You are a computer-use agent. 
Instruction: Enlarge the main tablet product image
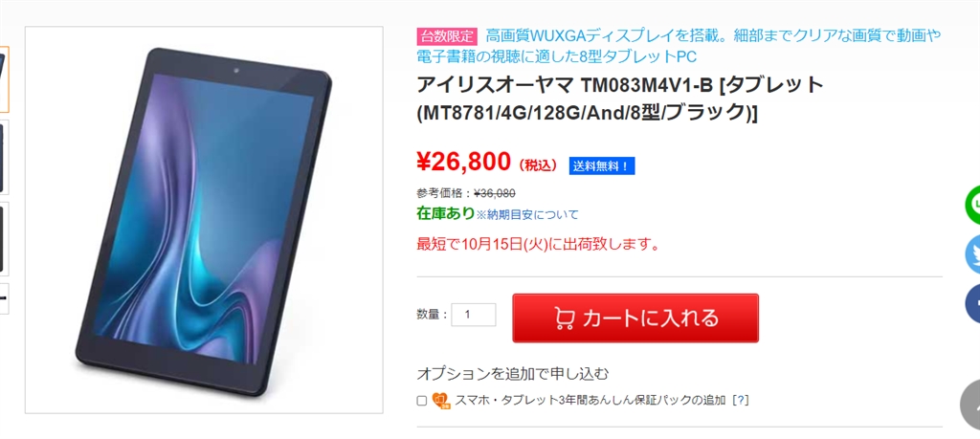point(204,220)
